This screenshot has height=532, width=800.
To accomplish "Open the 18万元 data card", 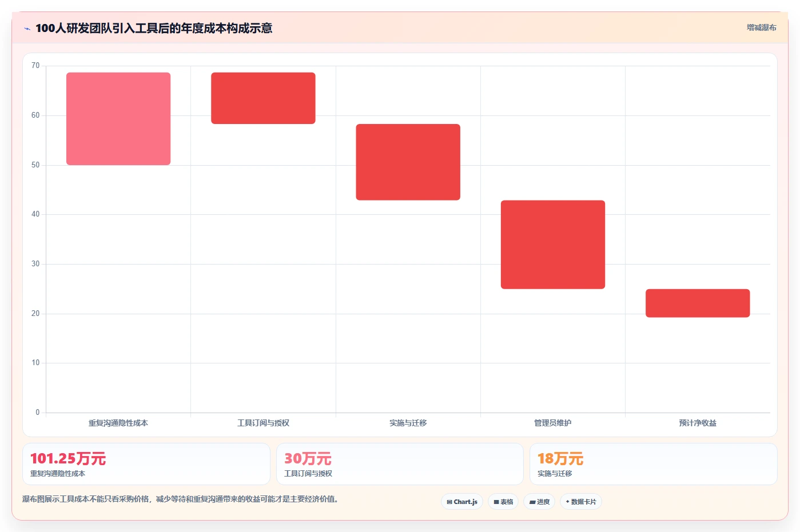I will (x=654, y=464).
